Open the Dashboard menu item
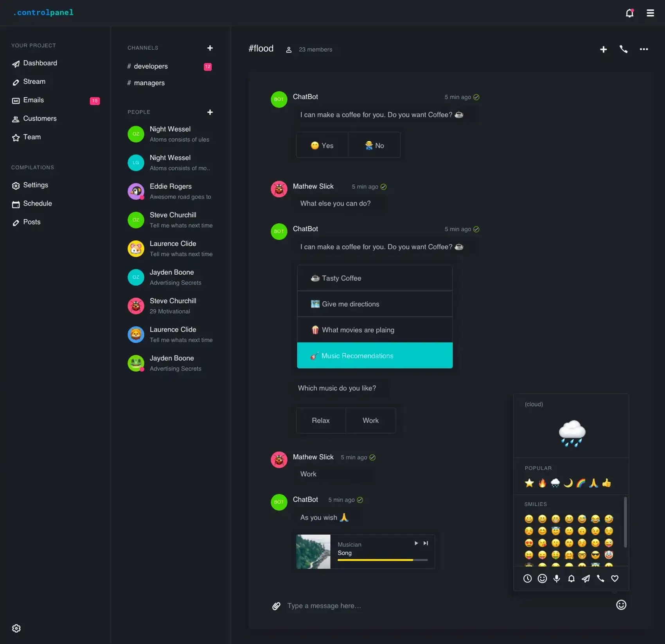The image size is (665, 644). click(40, 63)
